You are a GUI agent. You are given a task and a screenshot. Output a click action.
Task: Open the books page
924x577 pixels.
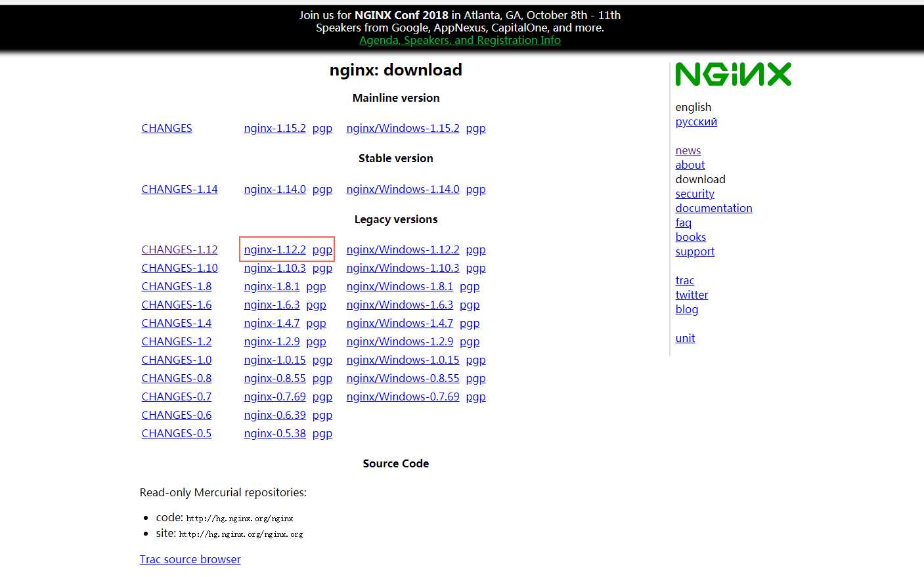click(x=690, y=237)
